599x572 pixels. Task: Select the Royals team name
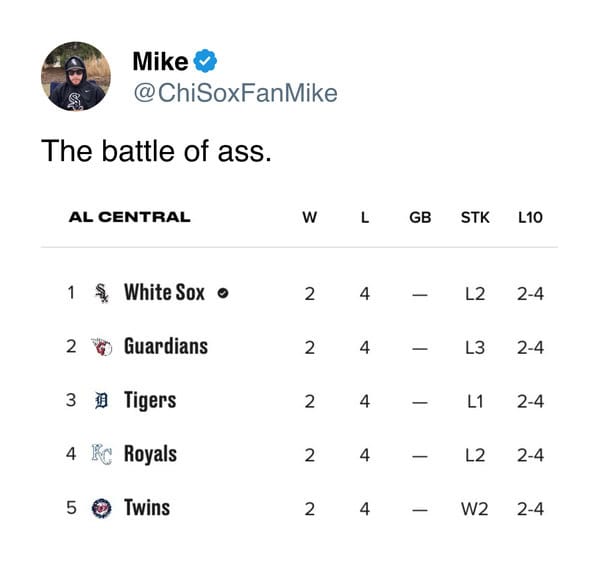[x=151, y=454]
